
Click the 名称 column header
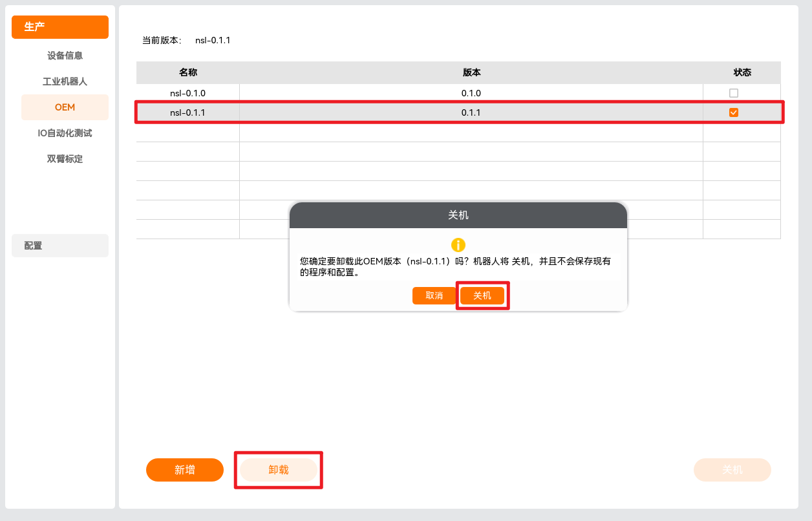pos(188,72)
